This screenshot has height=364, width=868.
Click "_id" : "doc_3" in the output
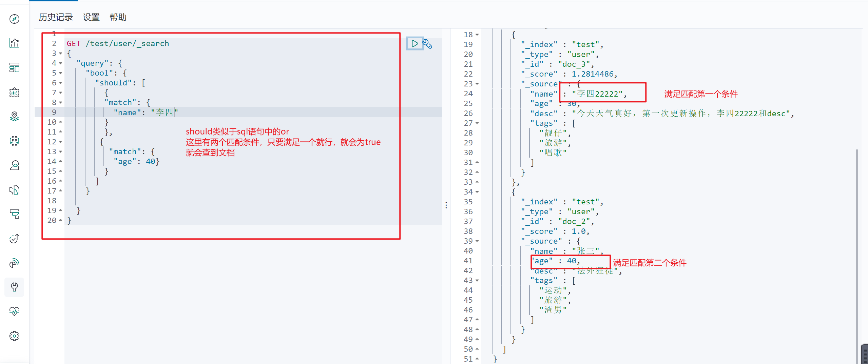tap(558, 64)
